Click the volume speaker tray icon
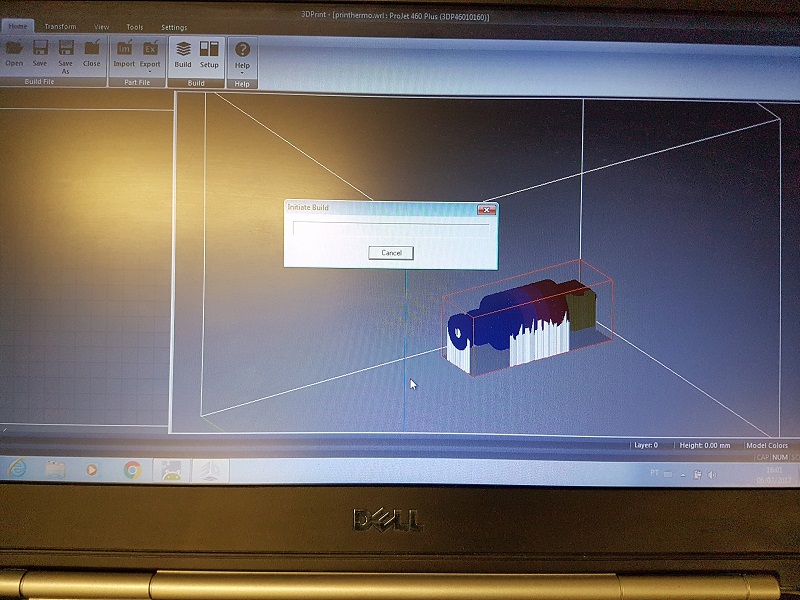 coord(713,475)
